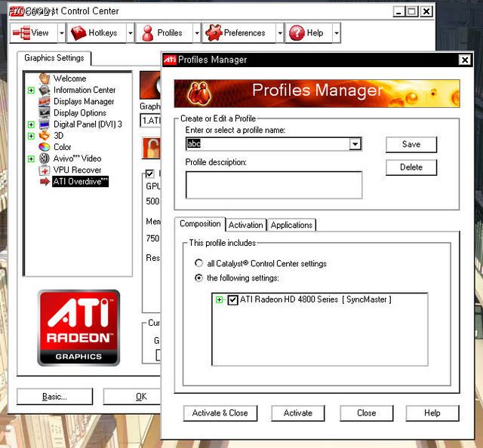Click the ATI logo in Profiles Manager title bar
The width and height of the screenshot is (483, 448).
pos(170,60)
